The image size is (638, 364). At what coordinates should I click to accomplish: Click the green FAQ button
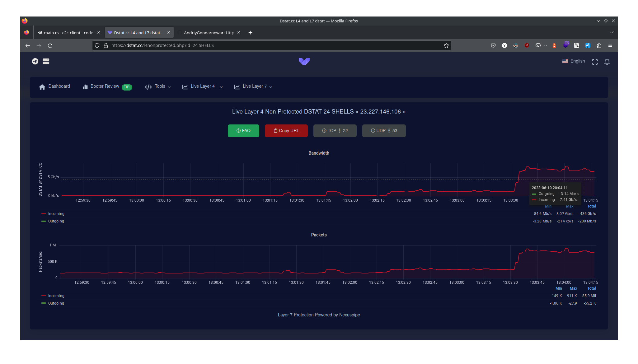(243, 131)
